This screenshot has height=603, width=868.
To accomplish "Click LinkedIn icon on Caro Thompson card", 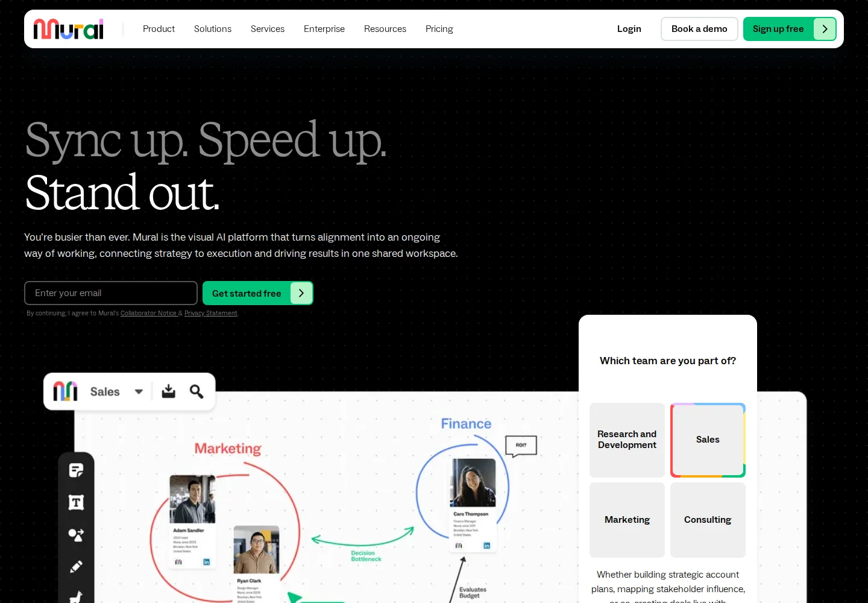I will coord(486,546).
